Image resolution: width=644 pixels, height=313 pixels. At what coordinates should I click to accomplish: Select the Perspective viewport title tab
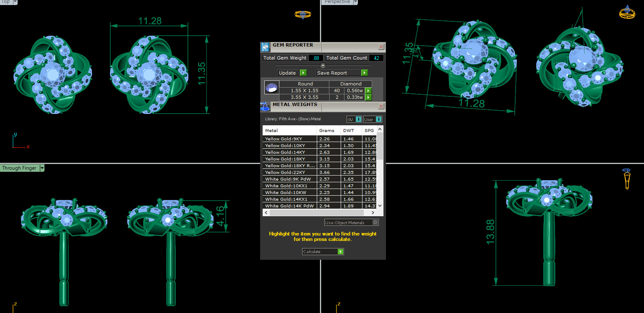tap(337, 2)
